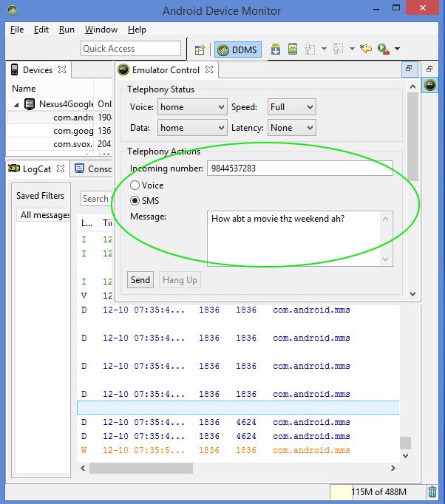Screen dimensions: 445x504
Task: Click the garbage collector trash icon
Action: 432,491
